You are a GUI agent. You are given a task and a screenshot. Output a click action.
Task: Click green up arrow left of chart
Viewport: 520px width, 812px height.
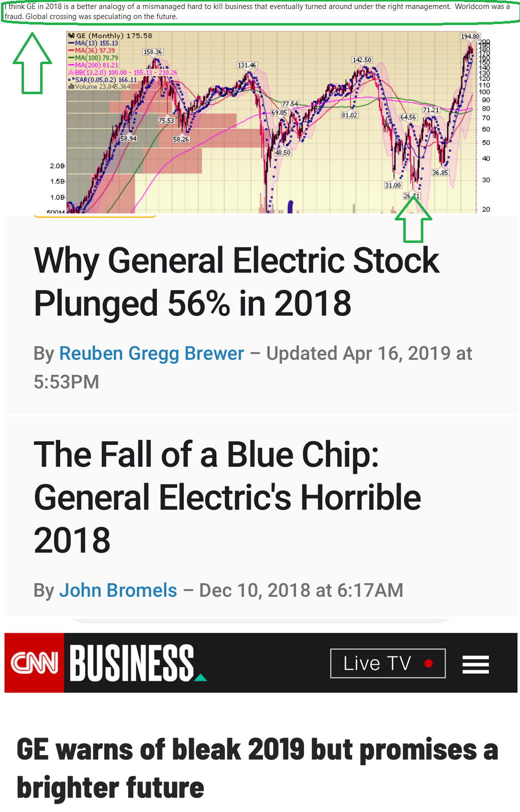32,63
